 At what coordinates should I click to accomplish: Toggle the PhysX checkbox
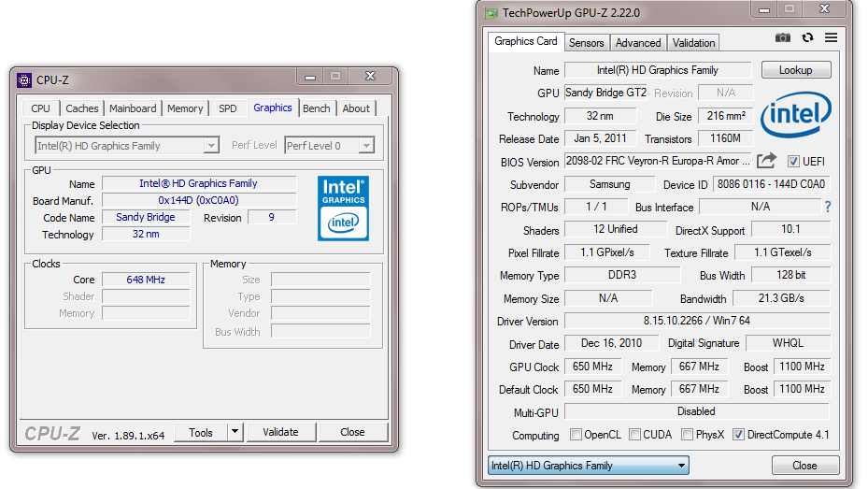(687, 434)
